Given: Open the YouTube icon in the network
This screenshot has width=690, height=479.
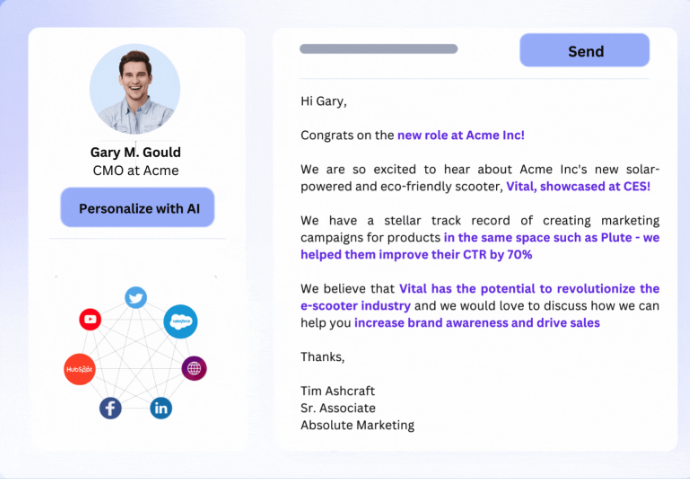Looking at the screenshot, I should click(x=90, y=319).
